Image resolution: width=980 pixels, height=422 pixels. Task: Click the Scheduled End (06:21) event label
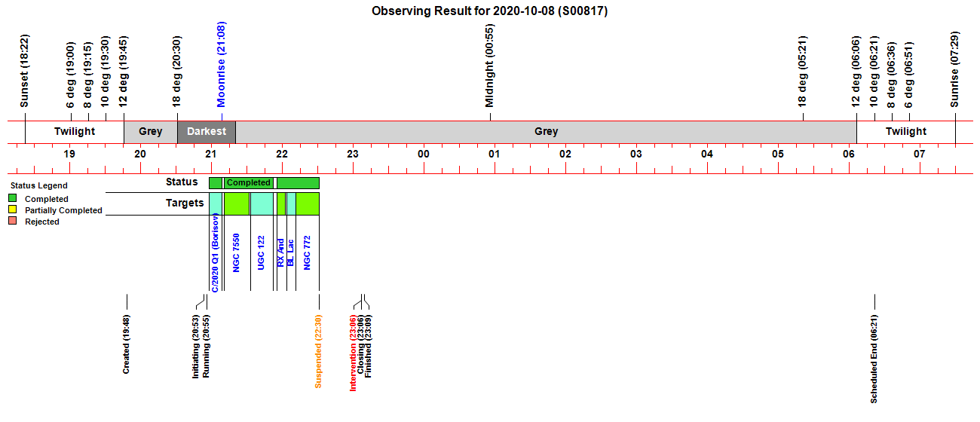coord(874,359)
